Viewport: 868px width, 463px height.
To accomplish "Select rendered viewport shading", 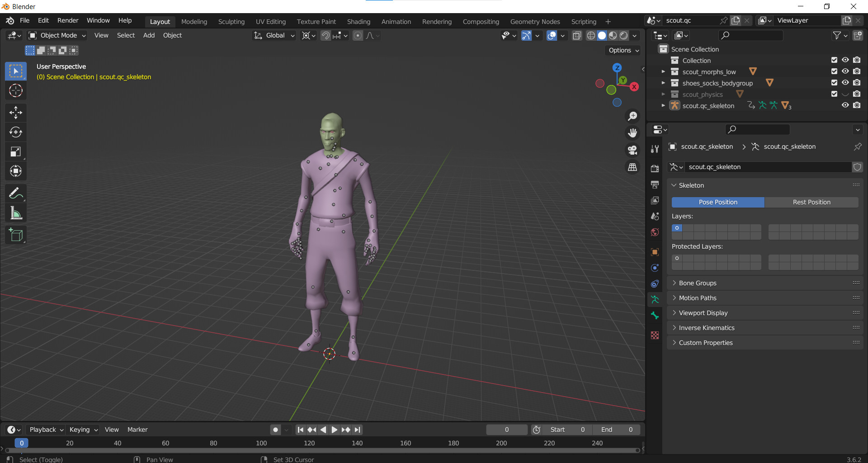I will [624, 36].
